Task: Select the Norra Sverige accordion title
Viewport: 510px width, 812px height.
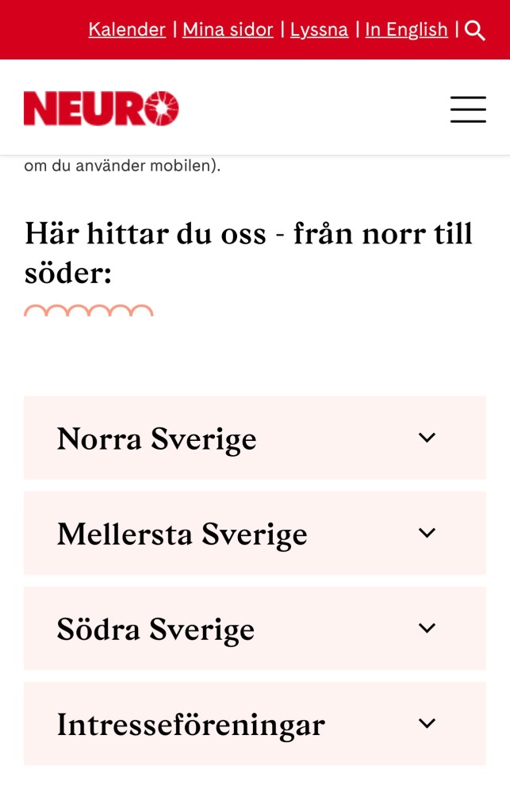Action: point(157,439)
